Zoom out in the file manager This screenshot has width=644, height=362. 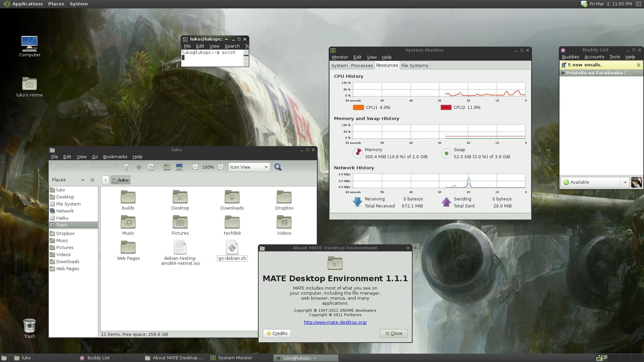[x=195, y=167]
